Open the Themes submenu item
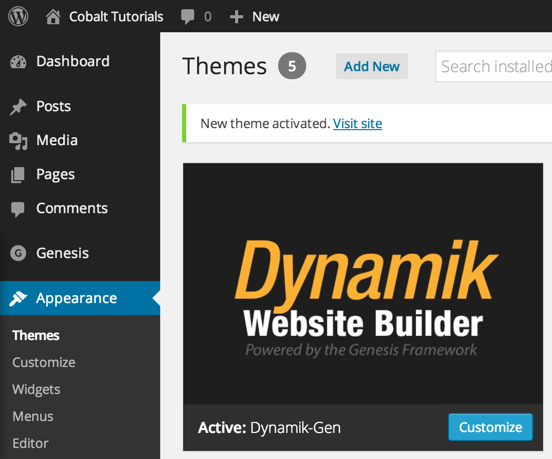Screen dimensions: 552x459 pos(36,335)
